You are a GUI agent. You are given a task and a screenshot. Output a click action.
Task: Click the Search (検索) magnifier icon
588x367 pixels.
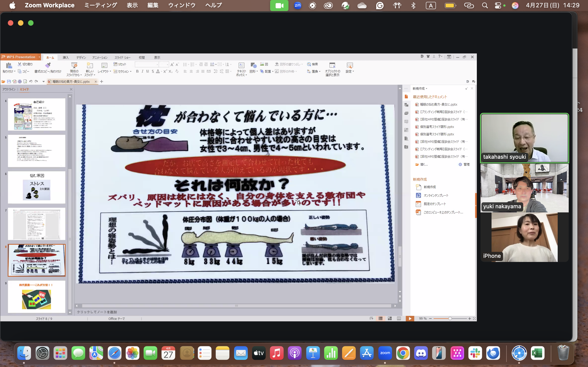309,64
